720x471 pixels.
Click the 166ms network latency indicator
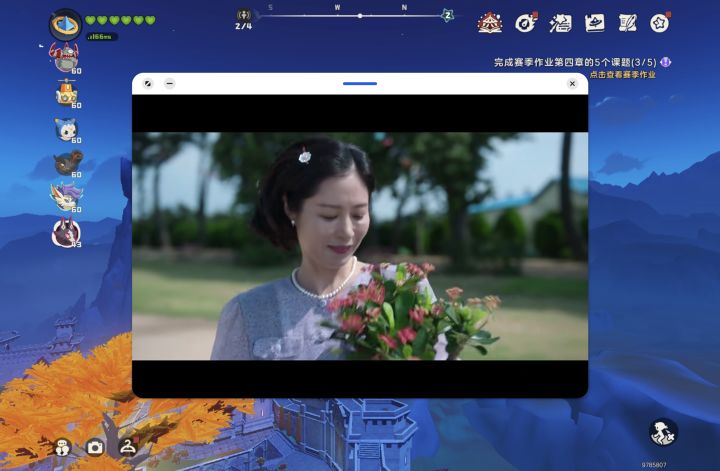[101, 37]
